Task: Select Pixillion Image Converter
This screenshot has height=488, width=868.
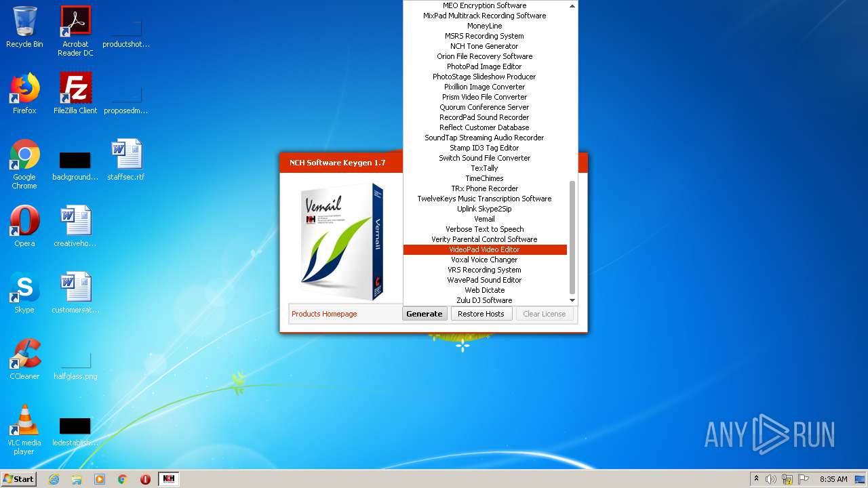Action: (485, 87)
